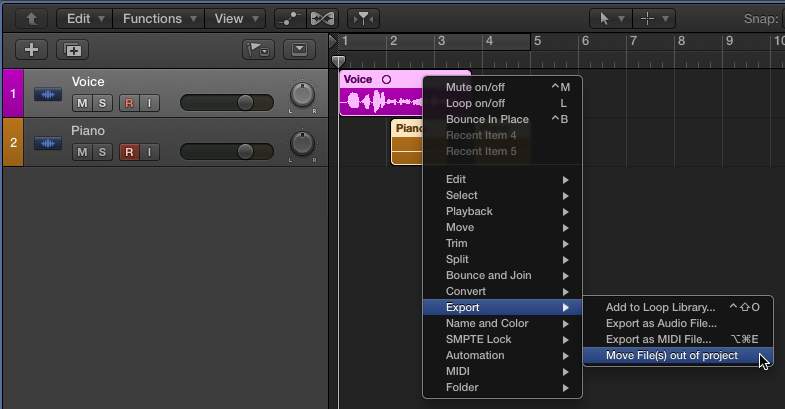Click the Piano track volume slider
Screen dimensions: 785x409
(227, 152)
